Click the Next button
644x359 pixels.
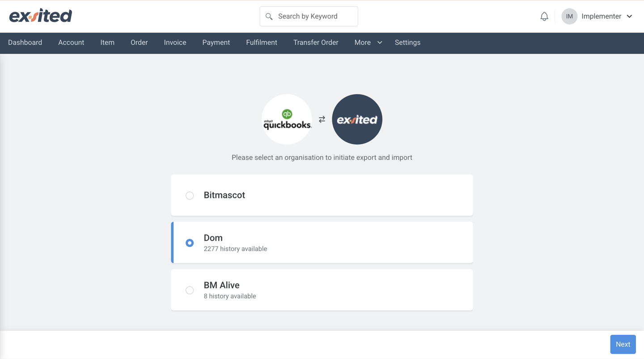(623, 344)
